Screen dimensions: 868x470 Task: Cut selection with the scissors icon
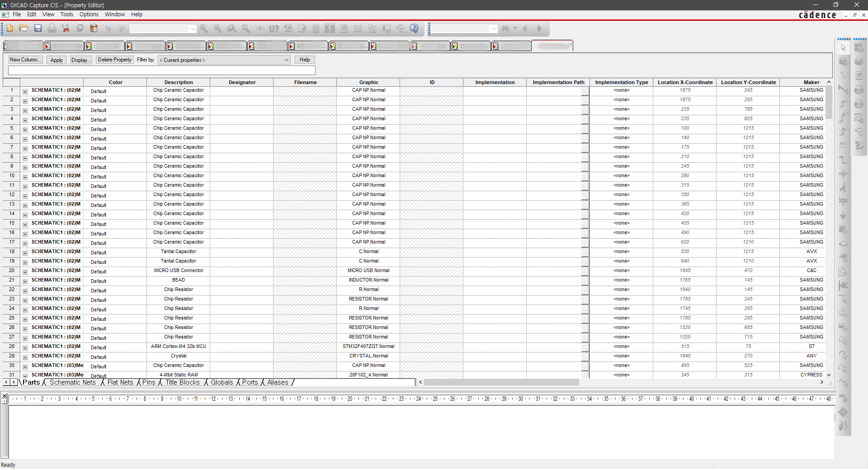click(x=66, y=28)
